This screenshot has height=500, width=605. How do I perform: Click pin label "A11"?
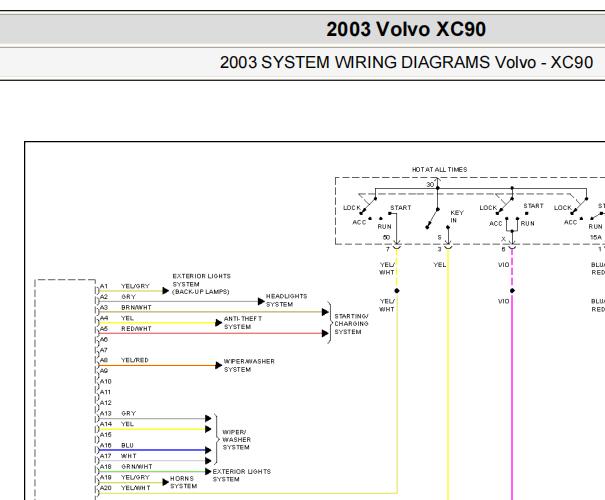coord(105,392)
